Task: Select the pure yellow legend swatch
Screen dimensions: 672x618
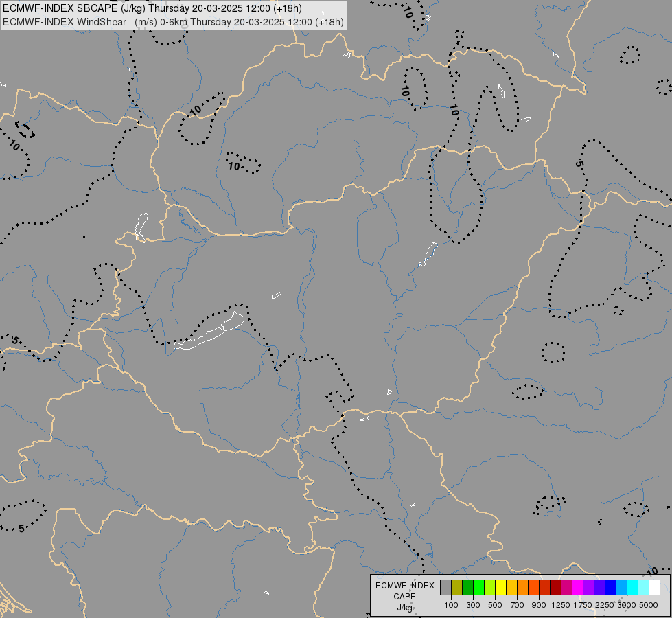Action: [500, 587]
